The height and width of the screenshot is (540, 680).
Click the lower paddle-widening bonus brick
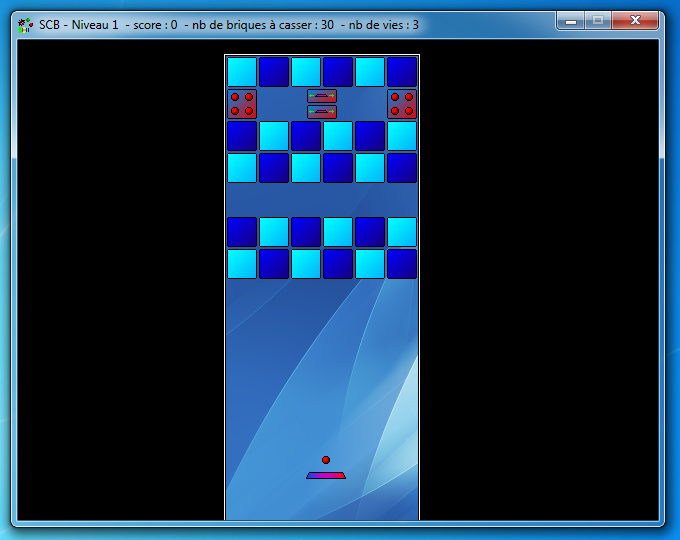(322, 112)
